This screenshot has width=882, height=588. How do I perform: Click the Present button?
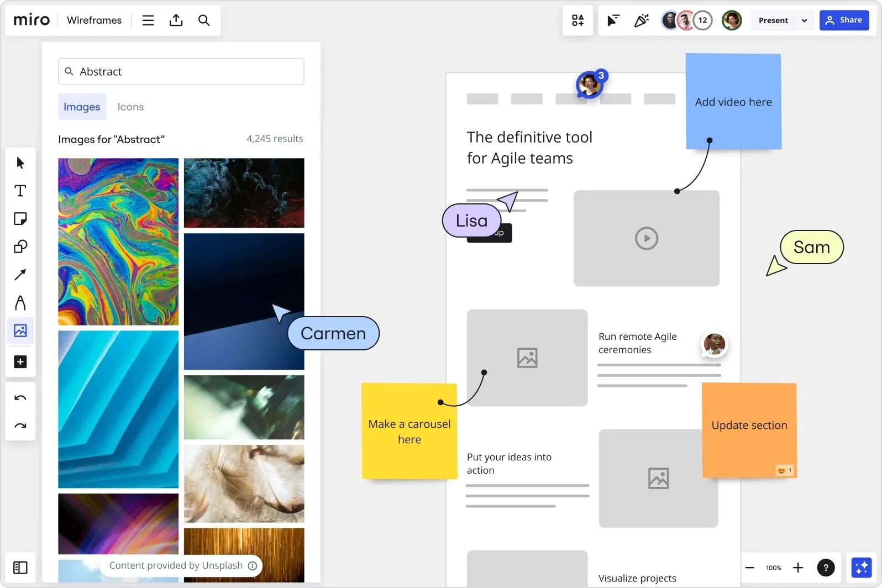(x=773, y=20)
